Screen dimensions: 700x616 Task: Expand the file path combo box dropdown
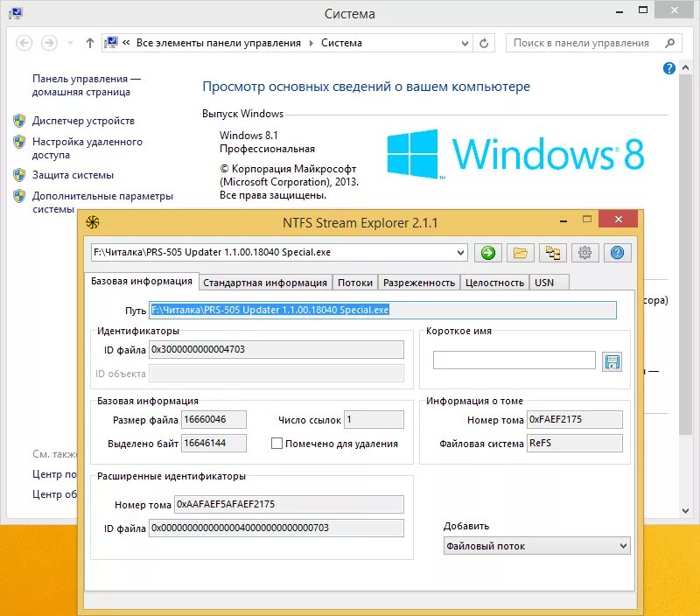[461, 253]
